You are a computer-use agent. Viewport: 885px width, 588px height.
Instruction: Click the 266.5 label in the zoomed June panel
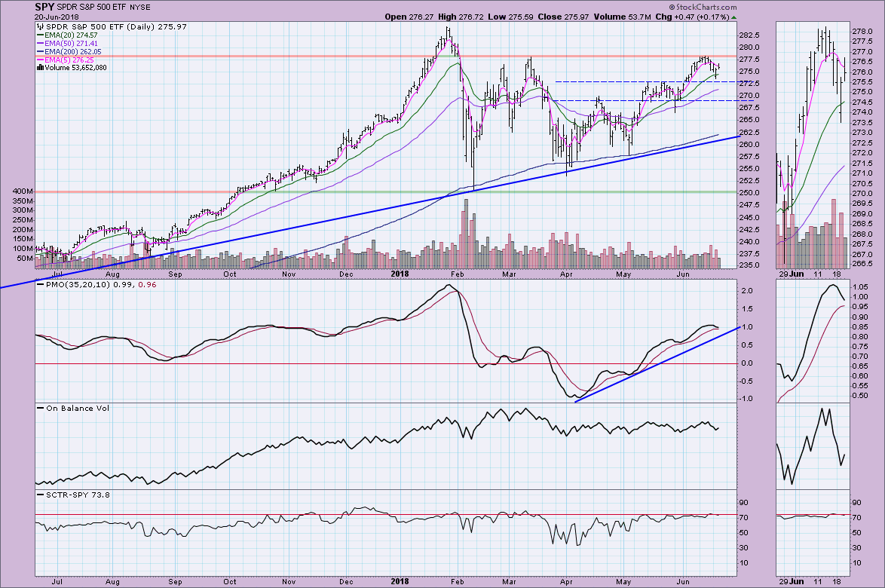(862, 264)
